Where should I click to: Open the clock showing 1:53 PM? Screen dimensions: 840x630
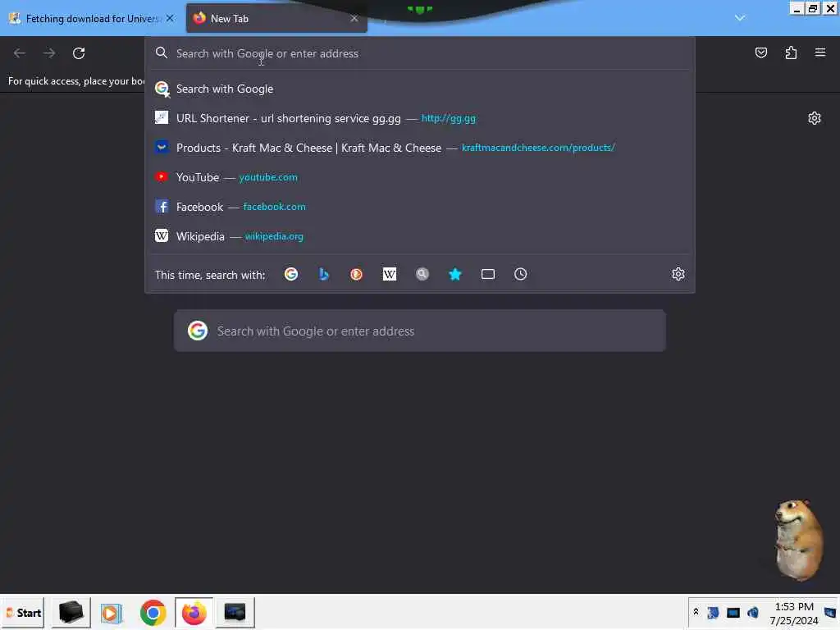[794, 614]
